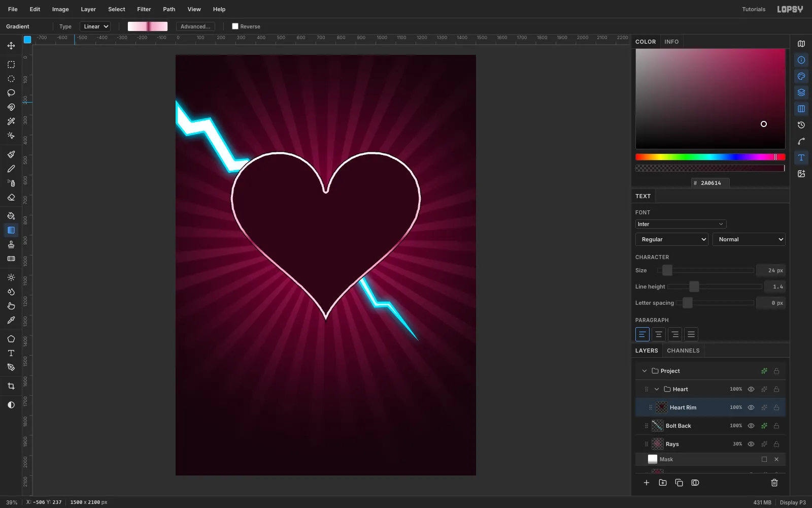The height and width of the screenshot is (508, 812).
Task: Select the Move tool
Action: point(11,46)
